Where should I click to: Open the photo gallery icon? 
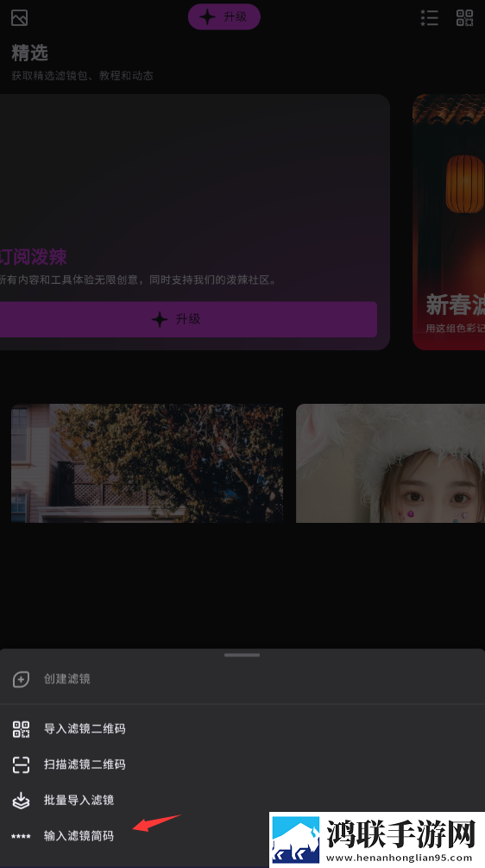pos(19,18)
